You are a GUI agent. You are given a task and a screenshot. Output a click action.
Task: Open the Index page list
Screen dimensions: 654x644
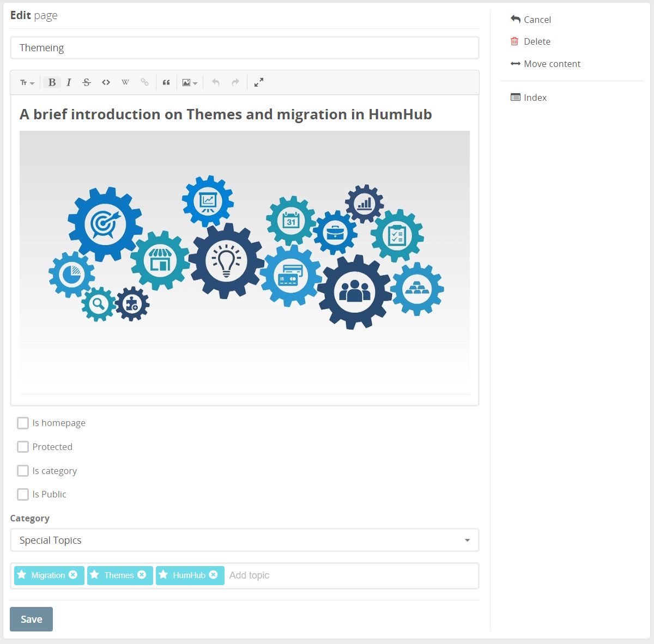pos(535,98)
